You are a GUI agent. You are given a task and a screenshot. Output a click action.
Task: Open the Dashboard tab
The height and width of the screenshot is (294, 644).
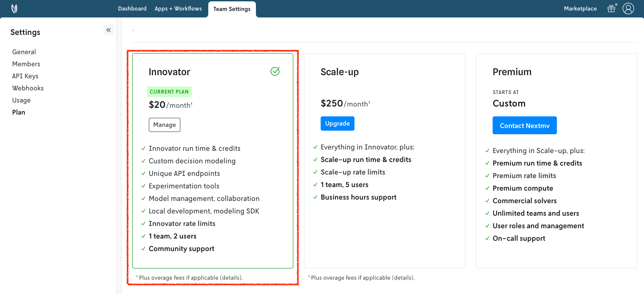[x=132, y=9]
